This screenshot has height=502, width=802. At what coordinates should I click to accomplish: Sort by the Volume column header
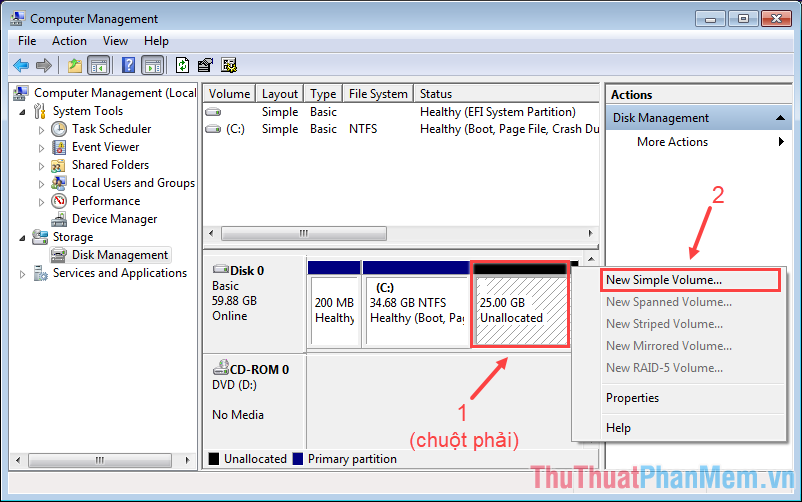(229, 94)
